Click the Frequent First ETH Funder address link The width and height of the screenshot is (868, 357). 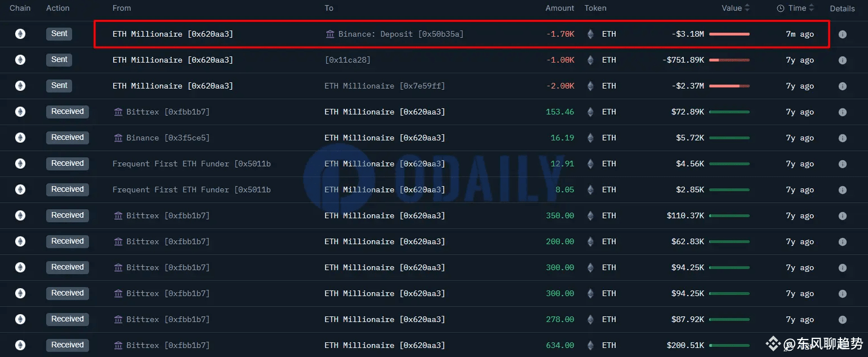click(192, 164)
